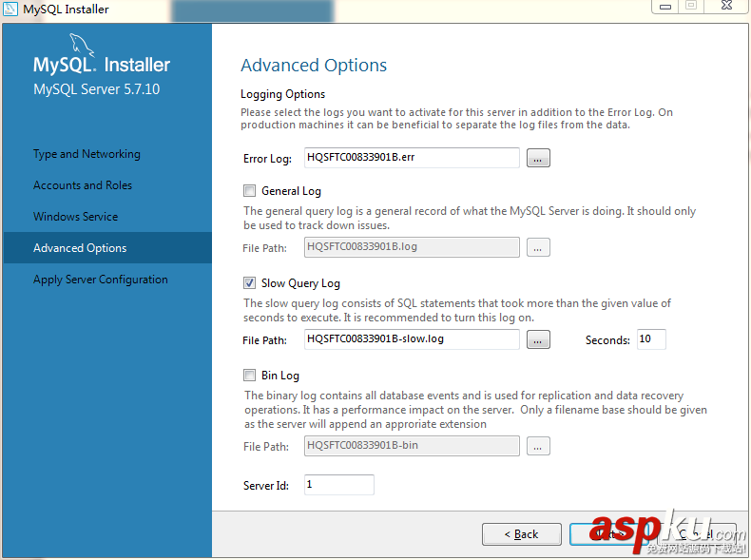Minimize the MySQL Installer window

665,7
